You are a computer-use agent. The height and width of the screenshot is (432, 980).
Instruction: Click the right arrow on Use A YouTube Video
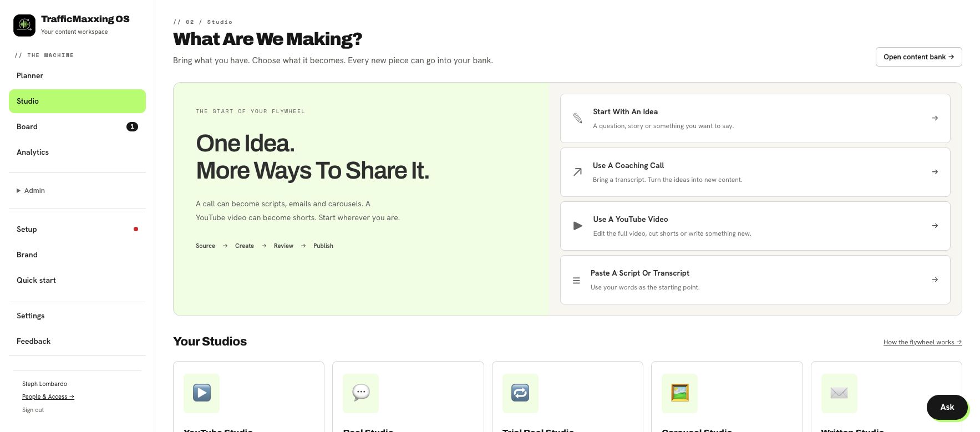[935, 226]
